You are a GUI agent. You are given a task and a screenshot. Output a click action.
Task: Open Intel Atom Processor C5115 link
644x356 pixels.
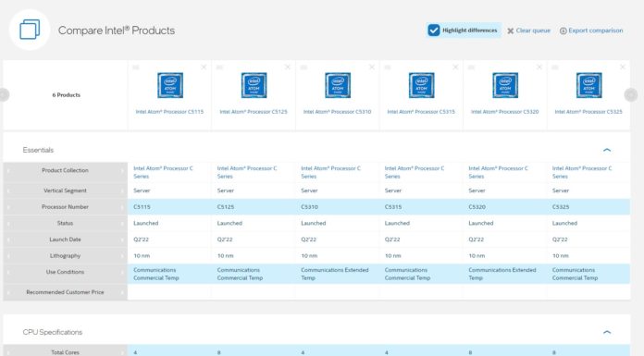(169, 112)
